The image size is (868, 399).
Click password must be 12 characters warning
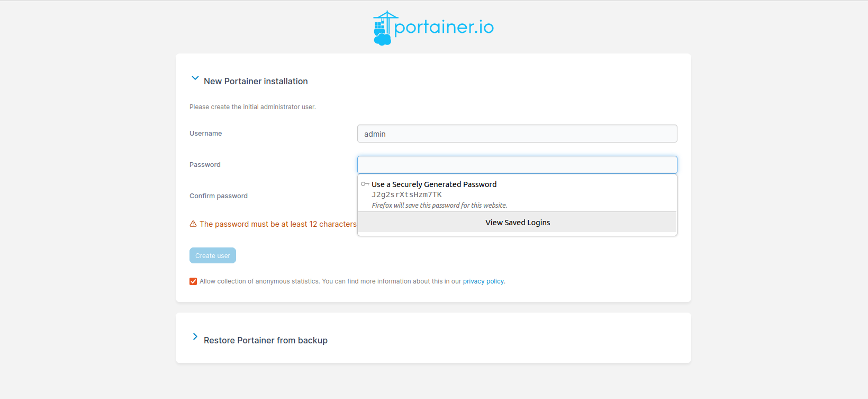click(x=278, y=224)
